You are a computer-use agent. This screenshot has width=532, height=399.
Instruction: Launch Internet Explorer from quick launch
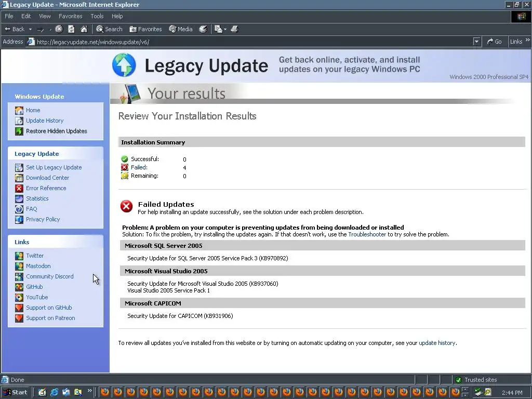tap(54, 392)
